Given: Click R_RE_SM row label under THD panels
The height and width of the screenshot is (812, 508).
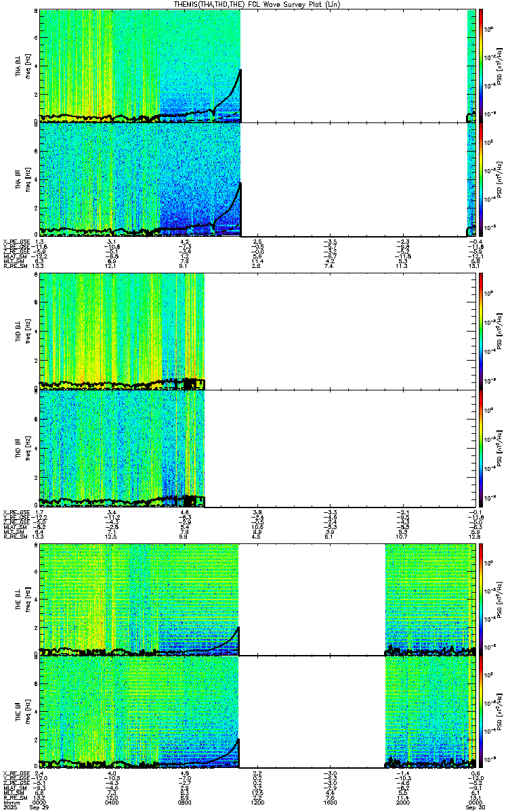Looking at the screenshot, I should 14,536.
